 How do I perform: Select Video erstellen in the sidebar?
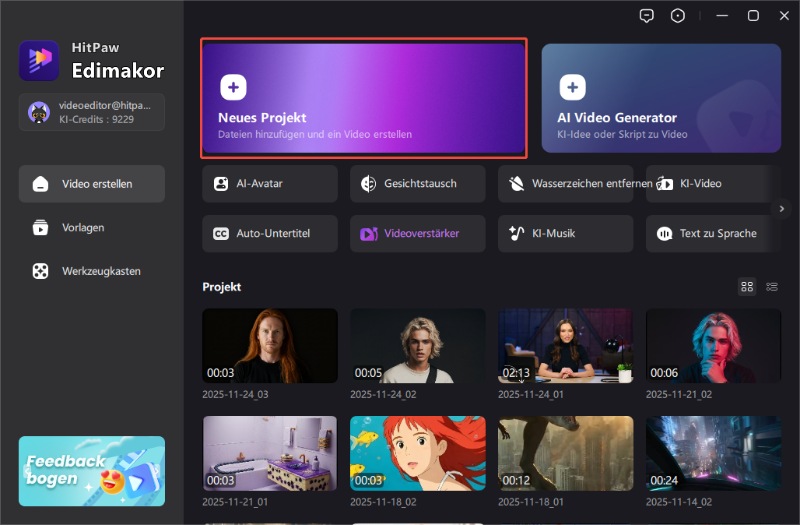pos(91,184)
